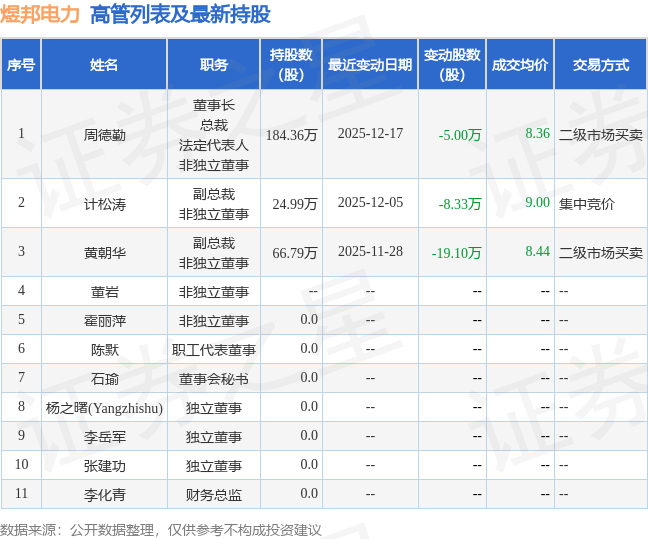648x539 pixels.
Task: Click the 成交均价 column header
Action: coord(520,64)
